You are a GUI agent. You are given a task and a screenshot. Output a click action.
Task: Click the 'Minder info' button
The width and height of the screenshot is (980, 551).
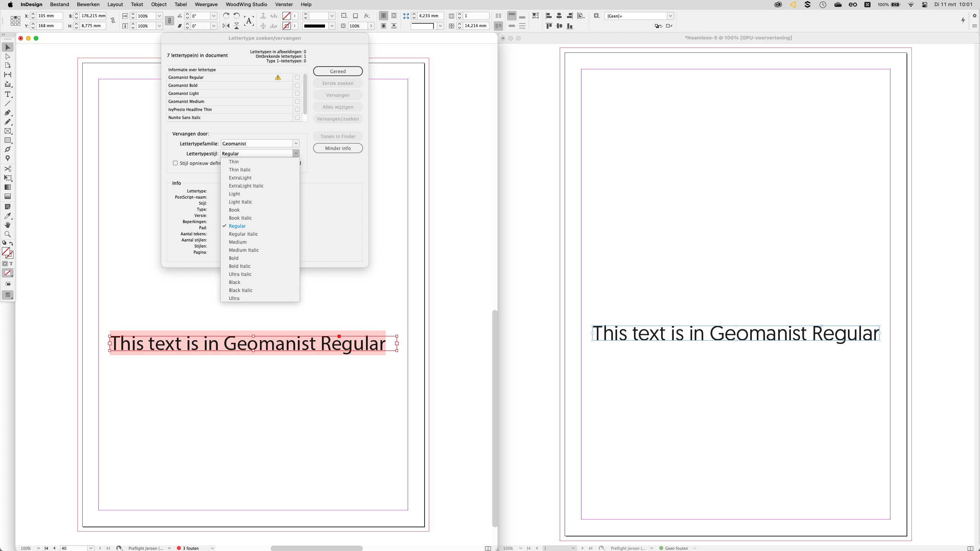338,148
